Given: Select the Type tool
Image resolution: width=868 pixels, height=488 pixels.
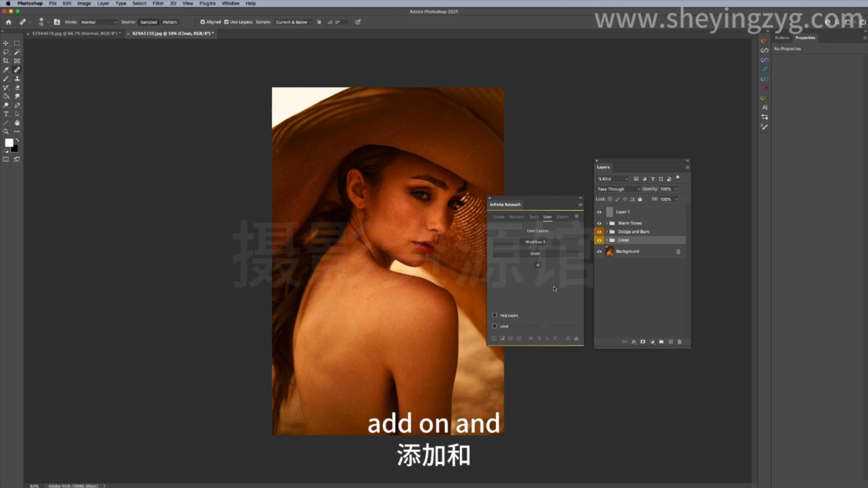Looking at the screenshot, I should (x=6, y=114).
